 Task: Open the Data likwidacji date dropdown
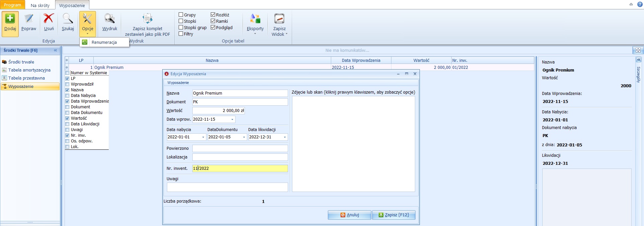[285, 137]
